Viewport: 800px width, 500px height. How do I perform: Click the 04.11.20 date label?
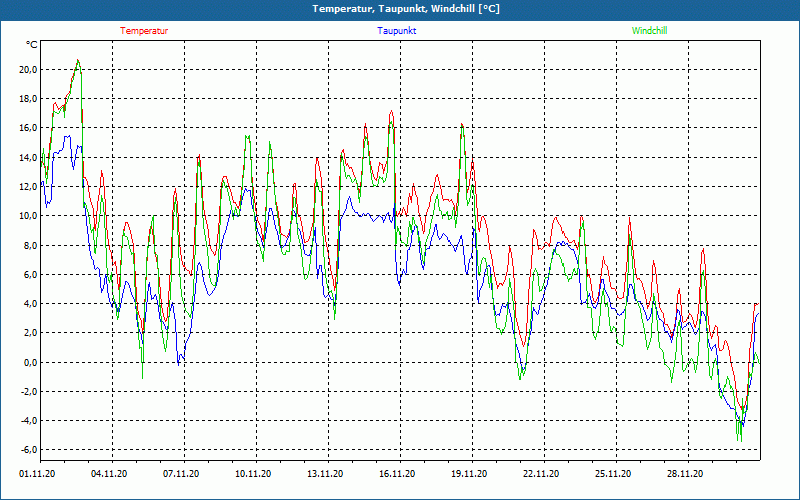pyautogui.click(x=109, y=473)
